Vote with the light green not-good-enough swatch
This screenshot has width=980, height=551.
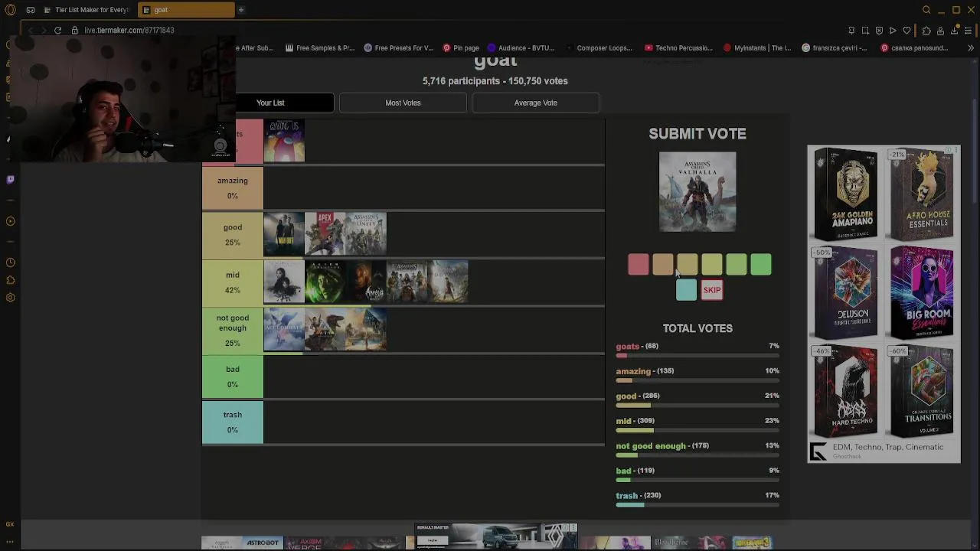737,265
